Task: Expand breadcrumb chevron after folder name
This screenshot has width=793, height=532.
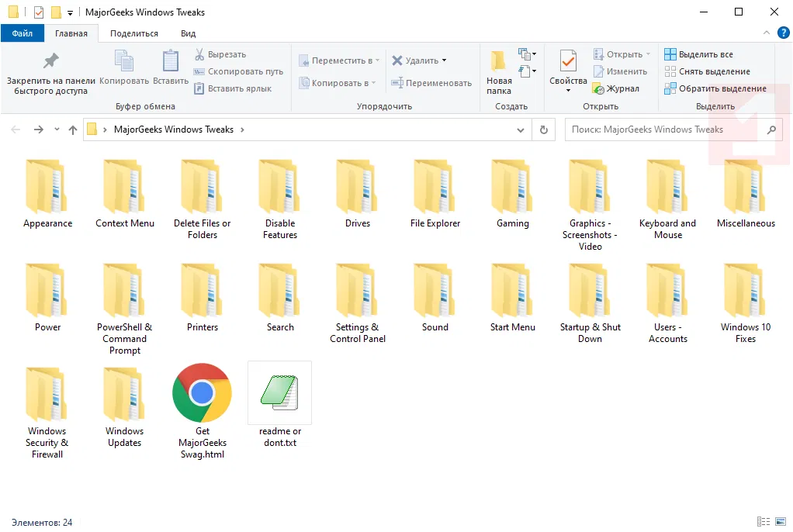Action: click(x=242, y=130)
